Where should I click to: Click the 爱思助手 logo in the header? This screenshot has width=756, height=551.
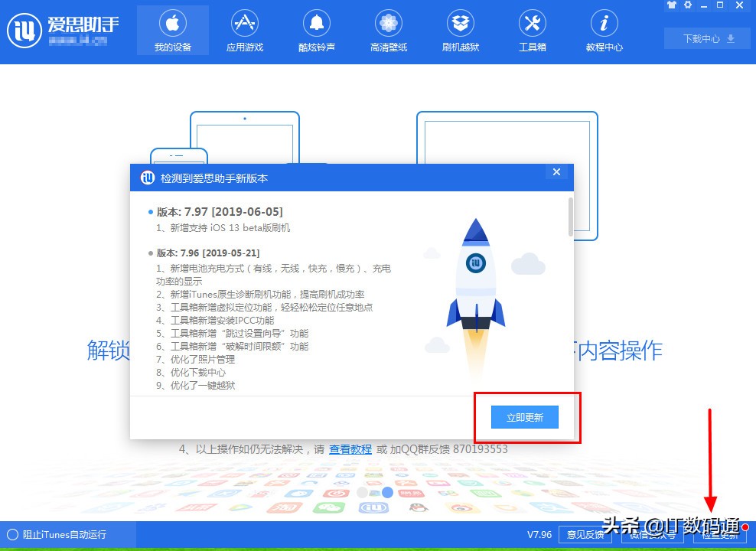point(63,31)
